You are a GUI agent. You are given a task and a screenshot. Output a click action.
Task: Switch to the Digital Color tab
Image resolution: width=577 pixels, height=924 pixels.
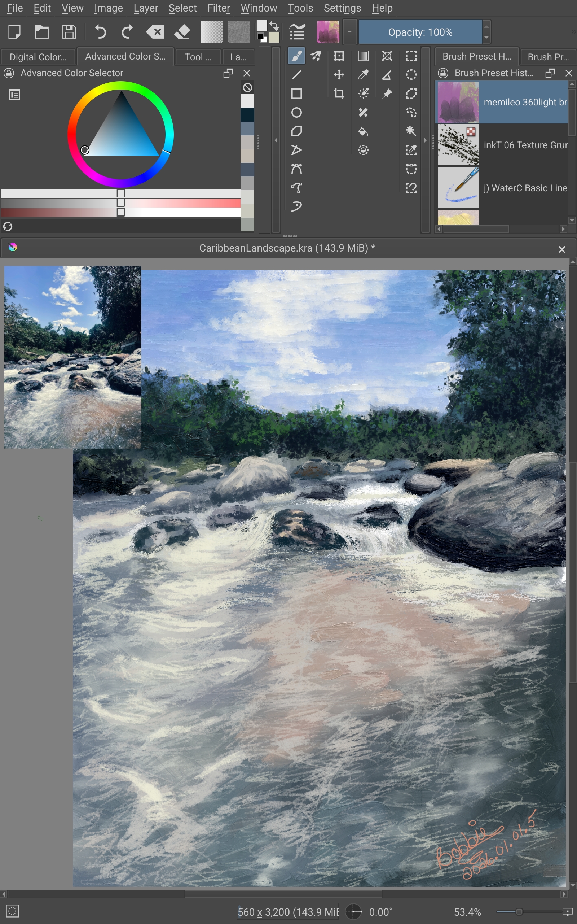[x=38, y=57]
